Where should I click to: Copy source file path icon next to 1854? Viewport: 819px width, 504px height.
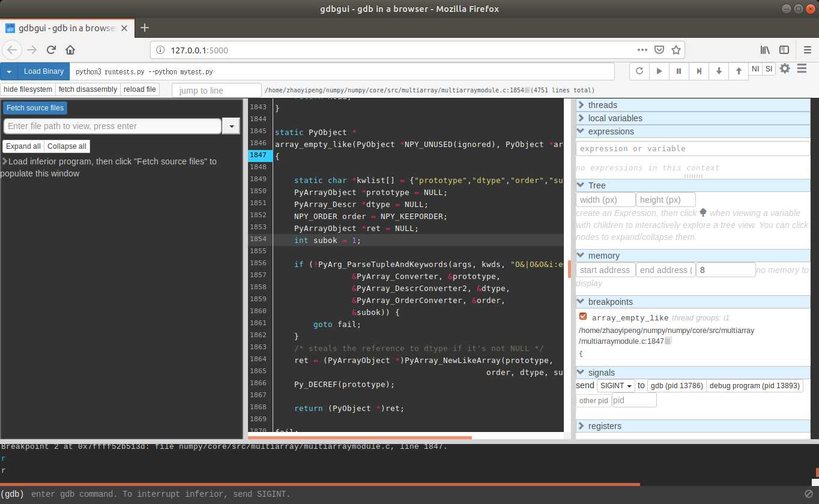click(x=527, y=91)
